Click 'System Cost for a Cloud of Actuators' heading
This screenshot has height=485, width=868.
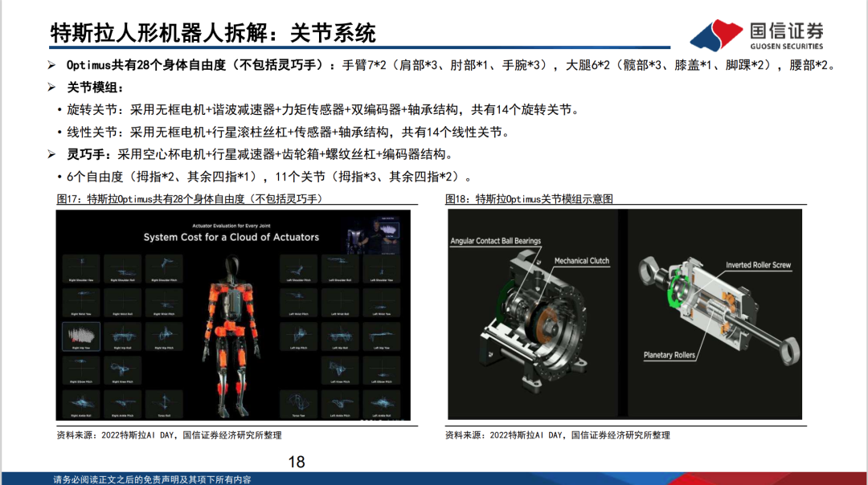coord(231,237)
